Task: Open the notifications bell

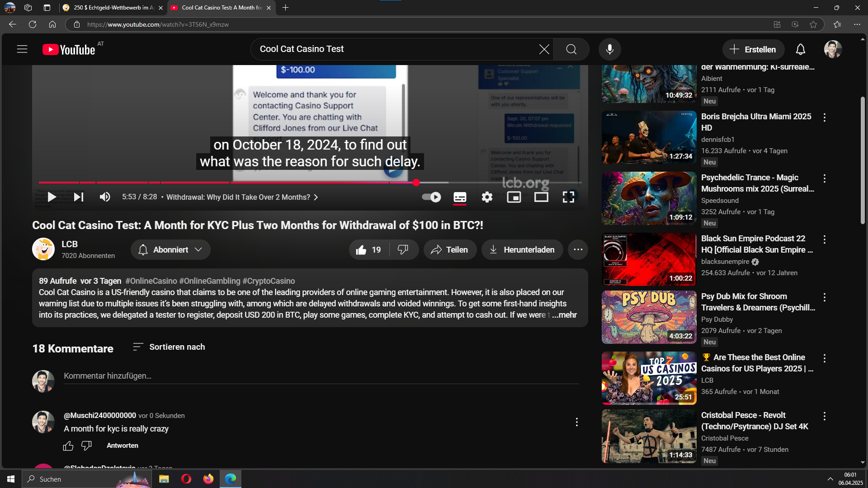Action: [801, 49]
